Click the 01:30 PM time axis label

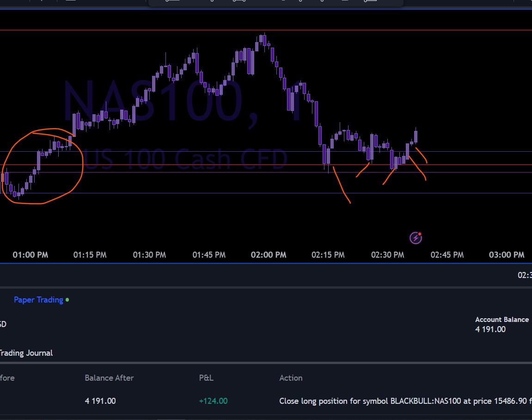149,255
